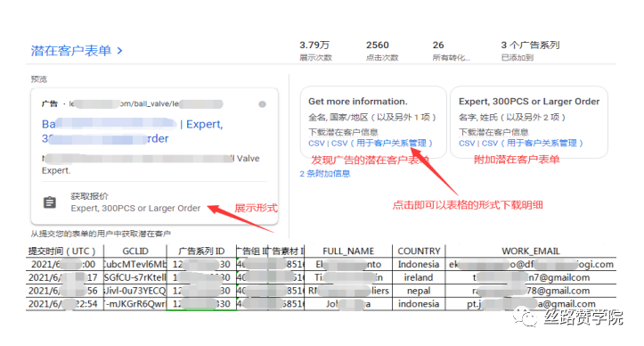Select the Indonesia country cell in first row

click(x=419, y=264)
